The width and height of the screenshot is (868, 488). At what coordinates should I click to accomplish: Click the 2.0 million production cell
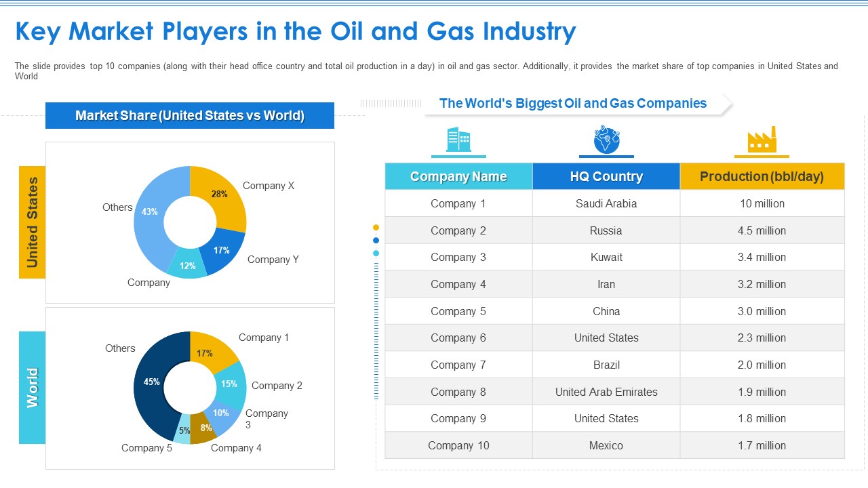762,365
